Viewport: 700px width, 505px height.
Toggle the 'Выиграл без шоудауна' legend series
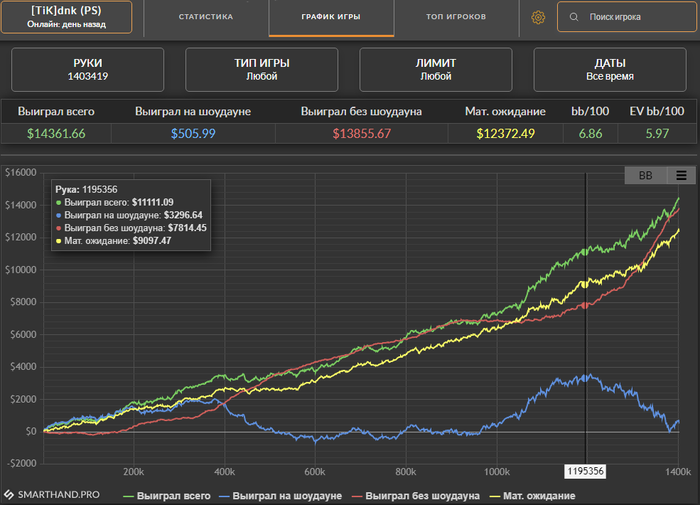[416, 496]
